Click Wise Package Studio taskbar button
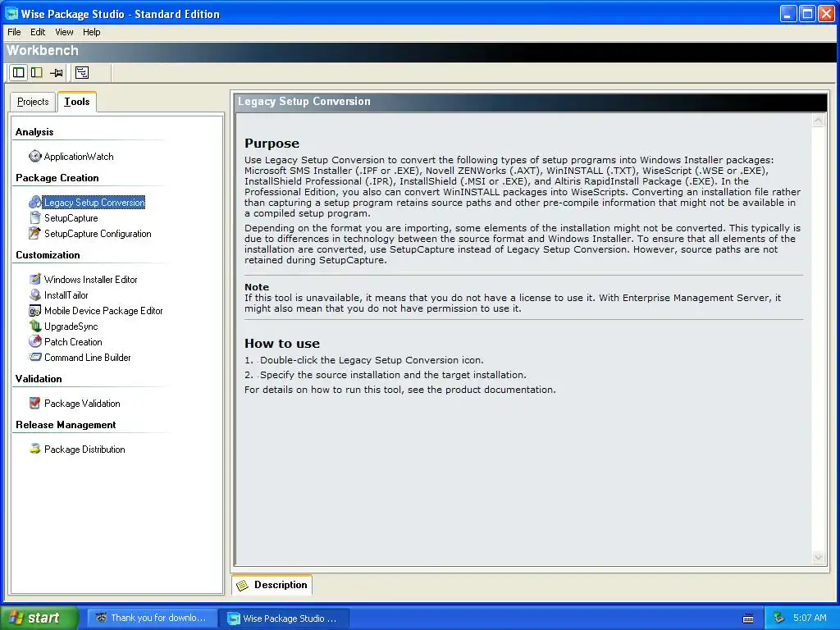Viewport: 840px width, 630px height. (x=284, y=619)
